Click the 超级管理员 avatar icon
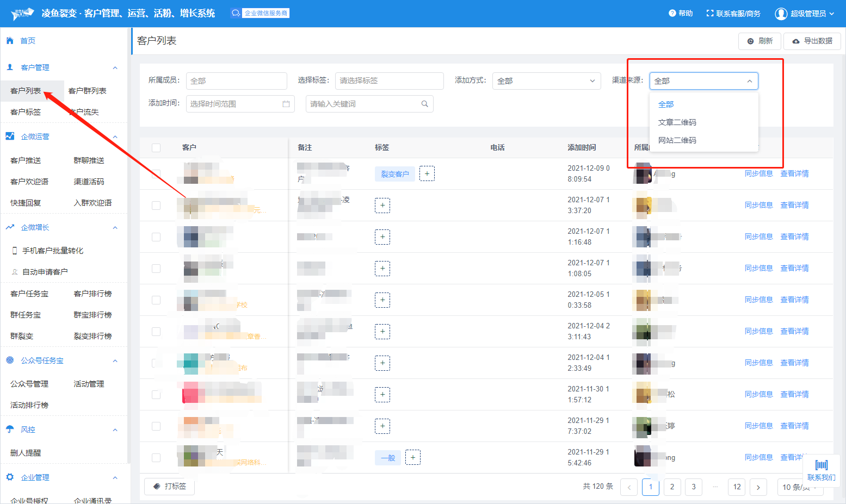The image size is (846, 504). 781,14
